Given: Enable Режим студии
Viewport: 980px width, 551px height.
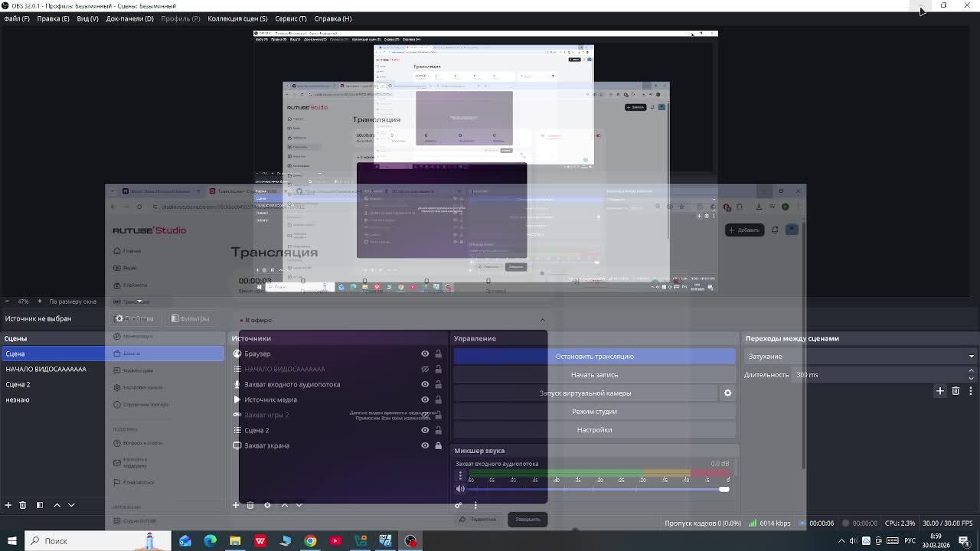Looking at the screenshot, I should click(595, 412).
